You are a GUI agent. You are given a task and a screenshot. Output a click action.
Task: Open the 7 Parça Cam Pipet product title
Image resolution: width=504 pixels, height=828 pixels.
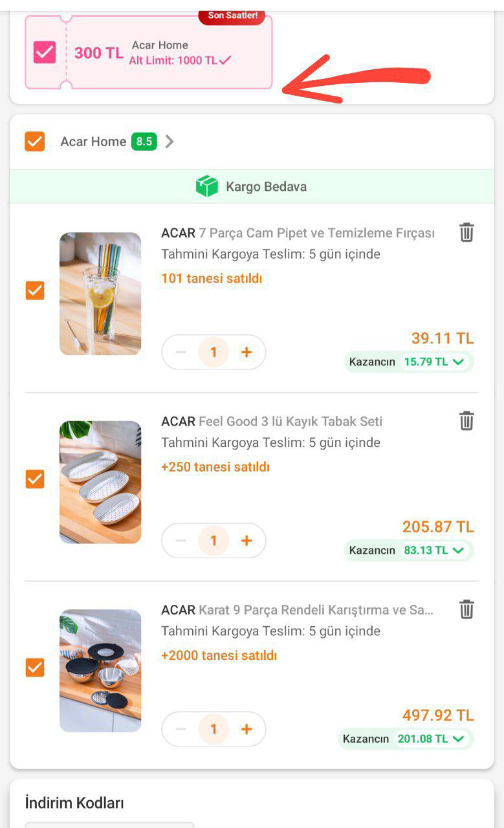coord(298,233)
